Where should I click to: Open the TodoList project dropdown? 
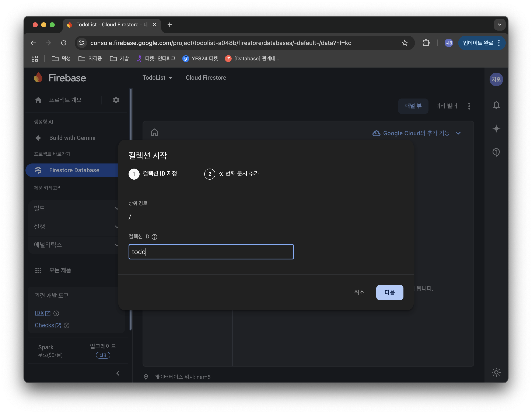point(157,78)
